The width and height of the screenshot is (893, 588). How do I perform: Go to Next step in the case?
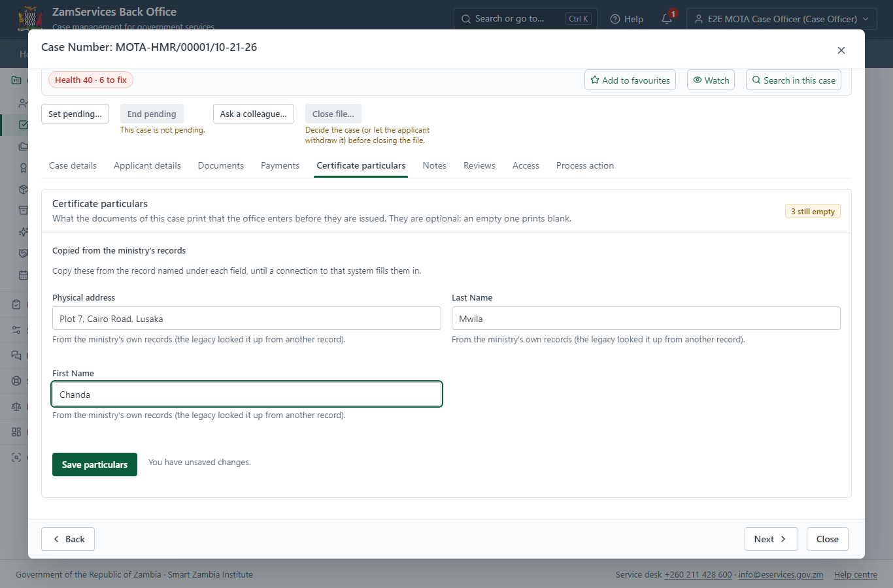[771, 539]
